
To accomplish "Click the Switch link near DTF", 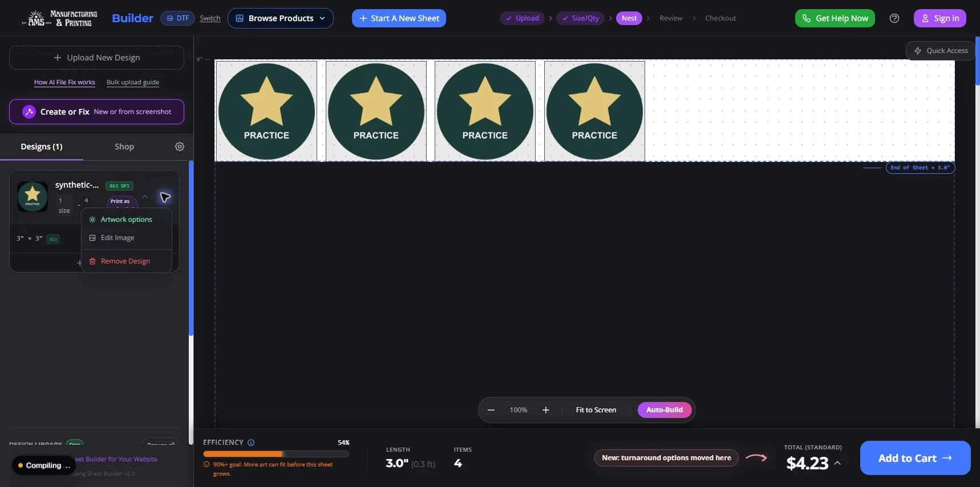I will tap(210, 18).
